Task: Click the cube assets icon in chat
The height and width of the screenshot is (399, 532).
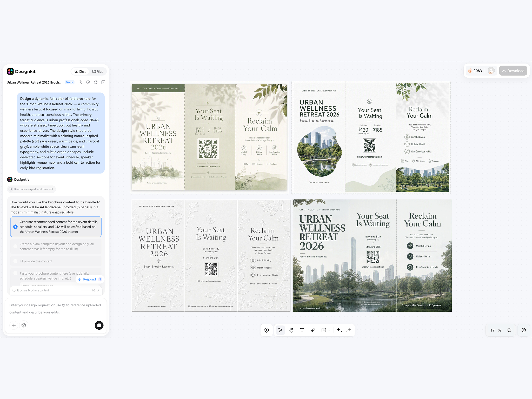Action: (x=24, y=325)
